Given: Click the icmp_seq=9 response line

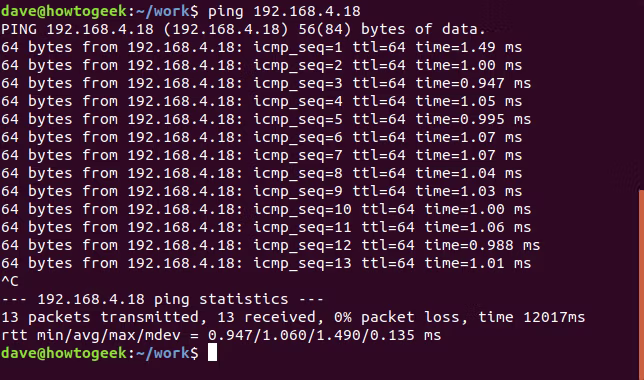Looking at the screenshot, I should [262, 191].
